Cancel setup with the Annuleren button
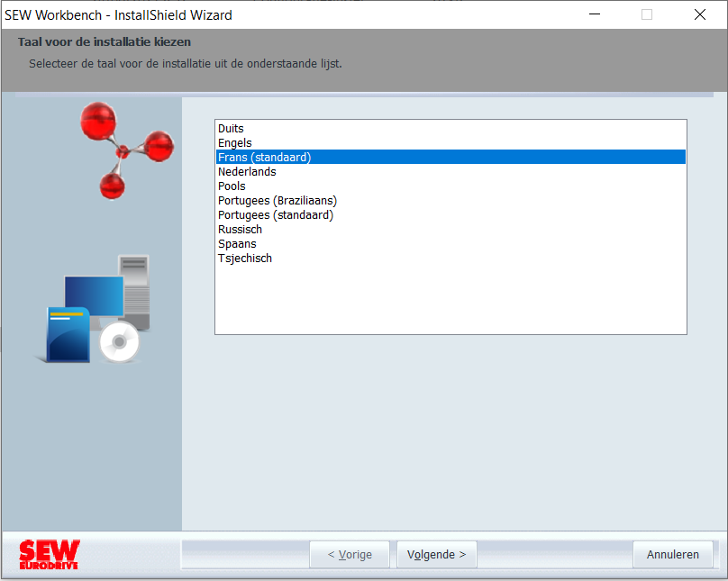Image resolution: width=728 pixels, height=581 pixels. pos(673,555)
